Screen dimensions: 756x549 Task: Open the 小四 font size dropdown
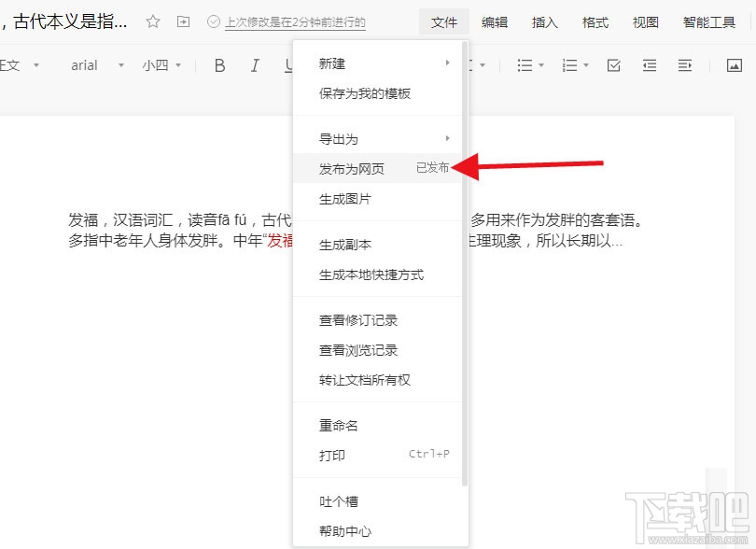point(159,65)
